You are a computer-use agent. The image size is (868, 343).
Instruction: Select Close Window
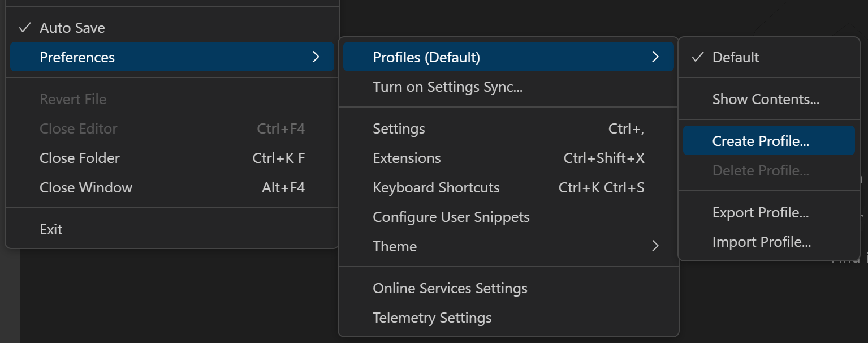tap(85, 187)
